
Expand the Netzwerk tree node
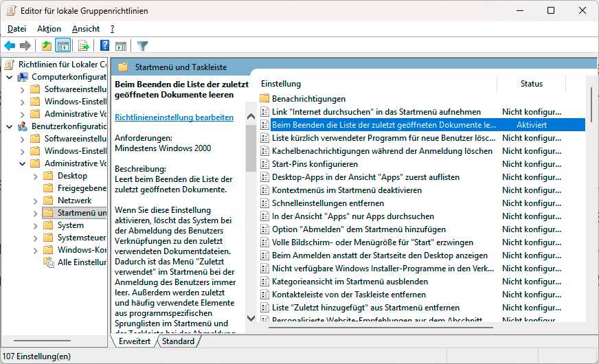pyautogui.click(x=35, y=201)
